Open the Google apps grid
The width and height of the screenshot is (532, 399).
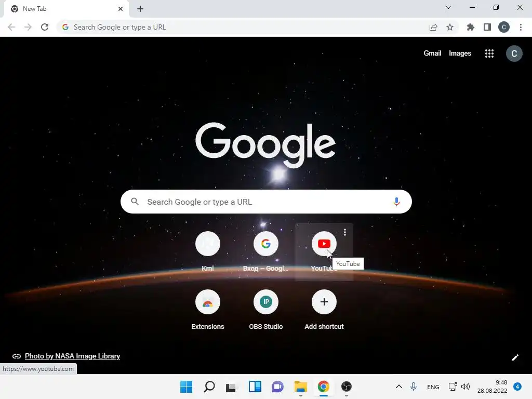tap(489, 54)
